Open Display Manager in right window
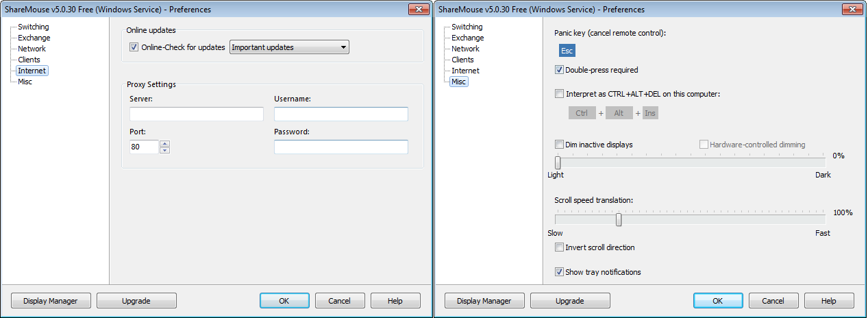The image size is (868, 318). 484,301
